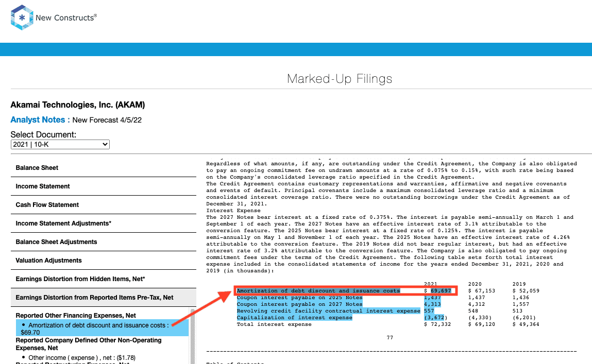Click 'Reported Other Financing Expenses, Net' heading
Screen dimensions: 592x364
pos(76,315)
